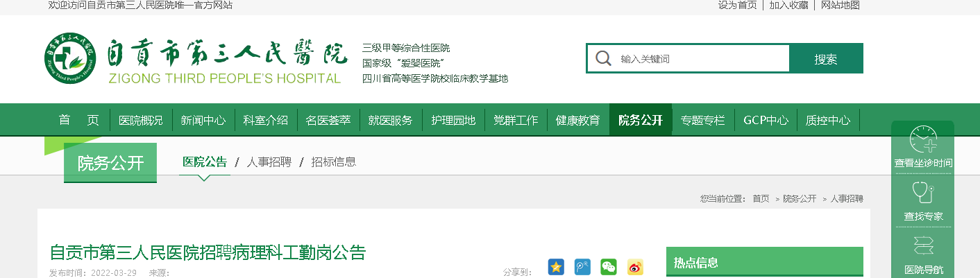The width and height of the screenshot is (980, 278).
Task: Click 查看坐诊时间 label in side panel
Action: click(923, 164)
